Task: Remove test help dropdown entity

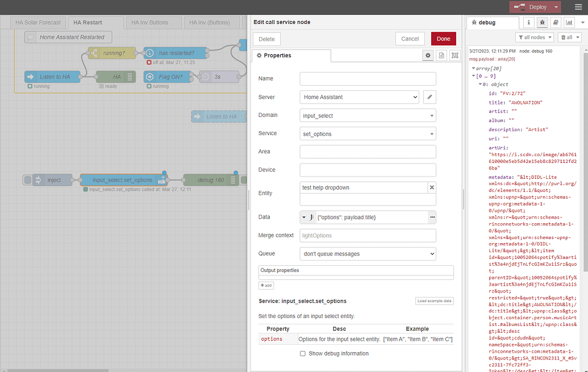Action: 432,187
